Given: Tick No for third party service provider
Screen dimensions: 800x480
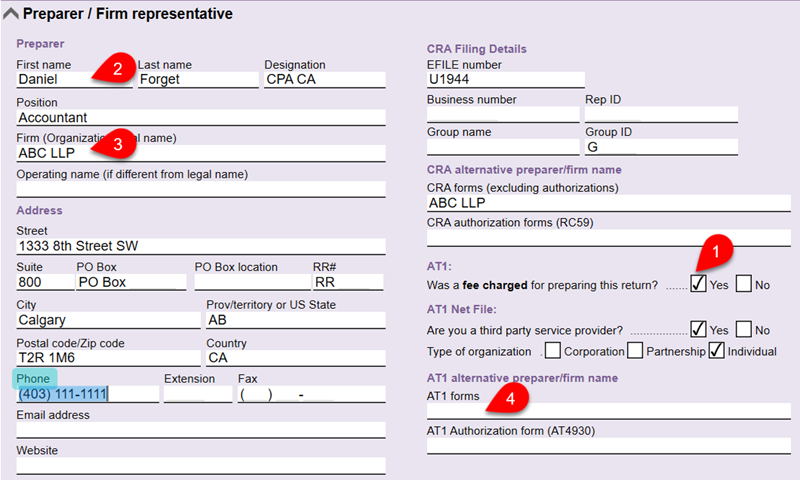Looking at the screenshot, I should [744, 329].
